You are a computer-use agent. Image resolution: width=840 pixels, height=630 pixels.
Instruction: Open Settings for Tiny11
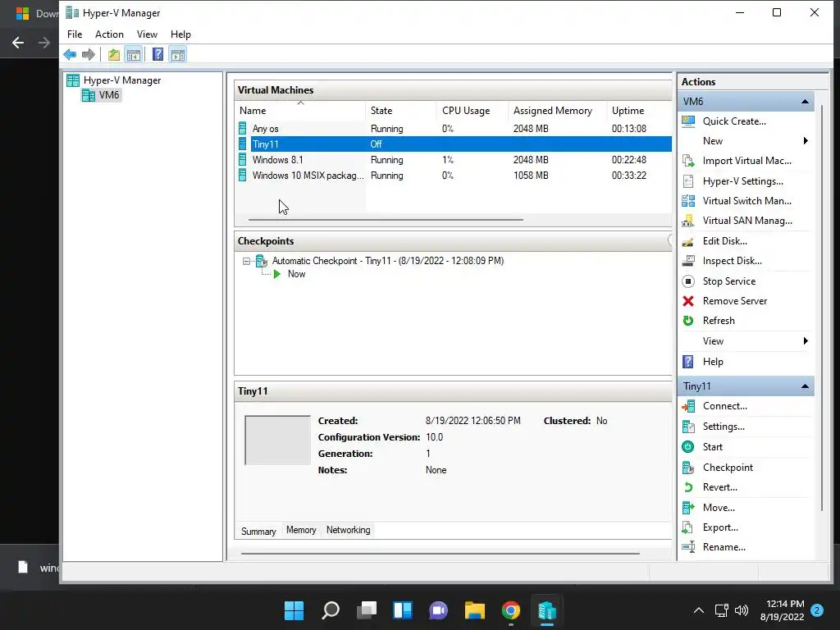[724, 427]
